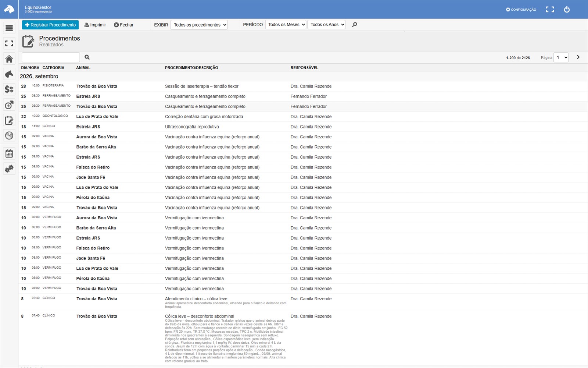Open the Todos os Meses dropdown
This screenshot has width=588, height=368.
point(286,25)
